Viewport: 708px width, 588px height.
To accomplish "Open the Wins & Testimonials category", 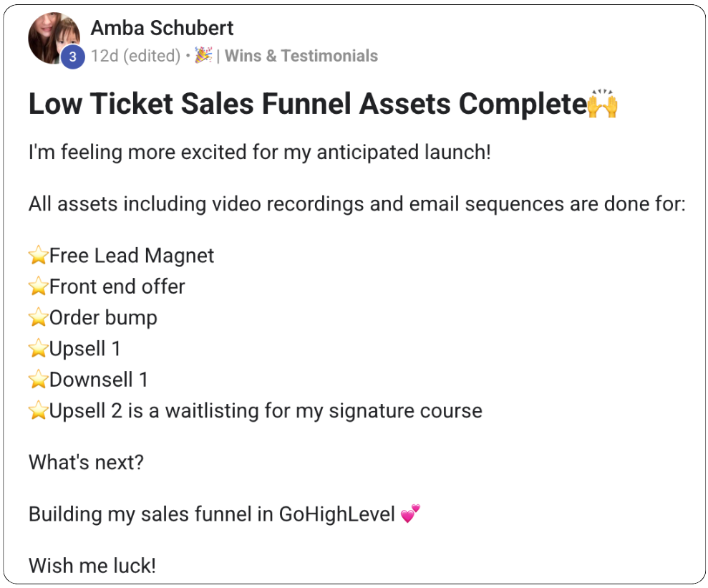I will tap(301, 56).
